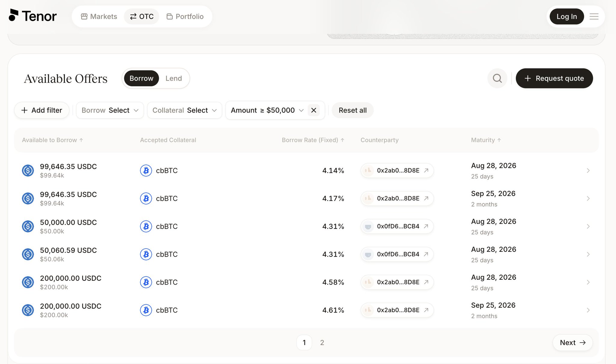
Task: Go to the Portfolio tab
Action: click(x=185, y=17)
